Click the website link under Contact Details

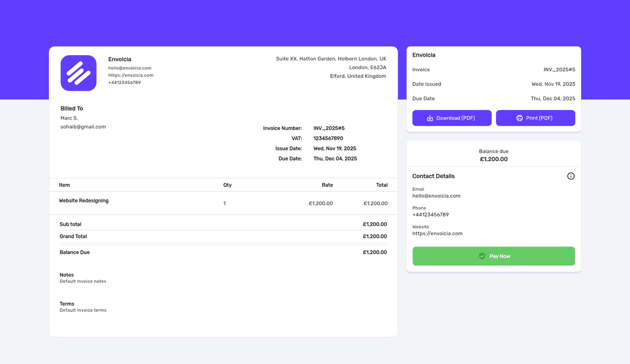[437, 233]
